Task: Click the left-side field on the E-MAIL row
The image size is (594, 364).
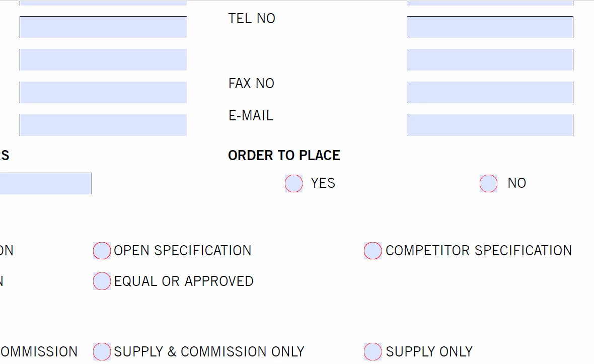Action: point(103,125)
